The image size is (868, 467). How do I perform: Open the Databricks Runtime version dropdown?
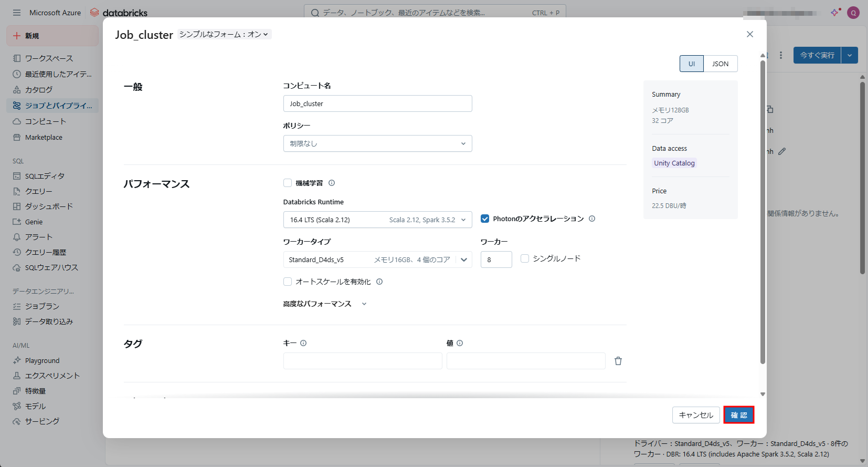[377, 220]
